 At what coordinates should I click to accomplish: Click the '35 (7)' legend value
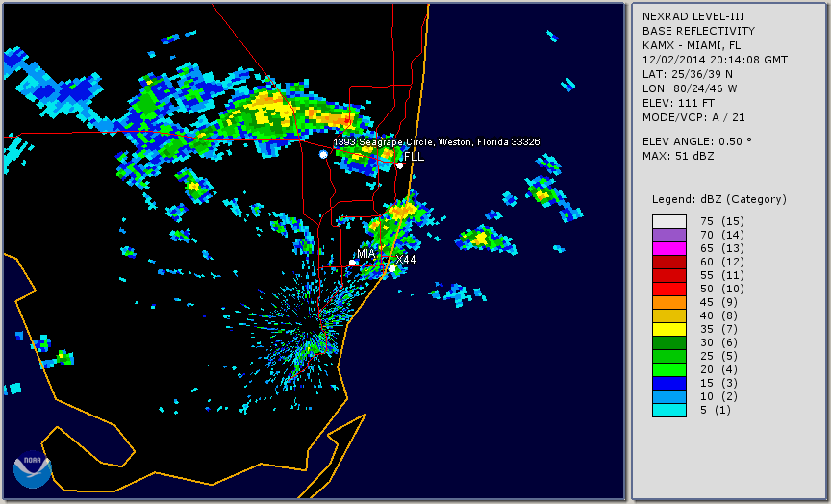tap(718, 329)
